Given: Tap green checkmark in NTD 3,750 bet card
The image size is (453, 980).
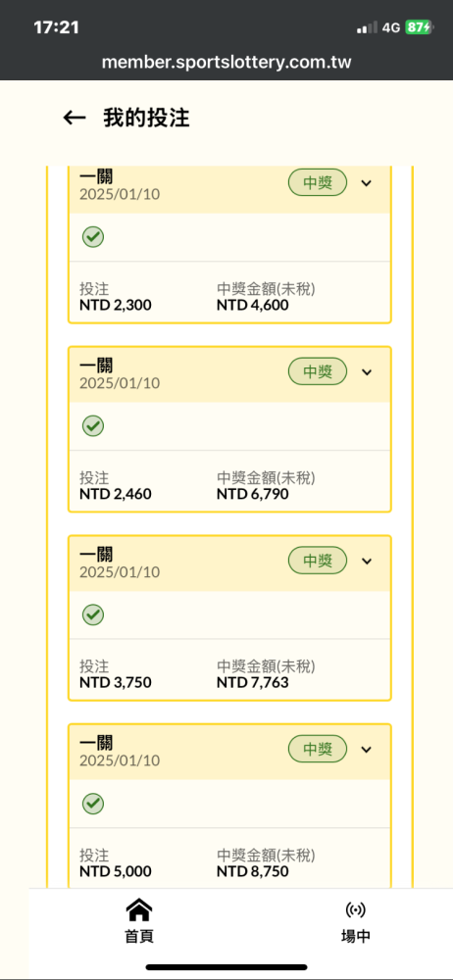Looking at the screenshot, I should click(x=93, y=615).
